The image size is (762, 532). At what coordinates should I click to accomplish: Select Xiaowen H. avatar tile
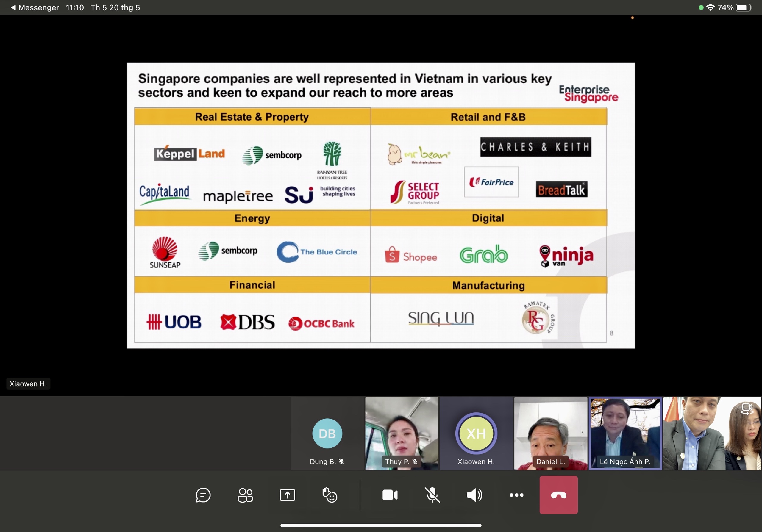[x=476, y=434]
